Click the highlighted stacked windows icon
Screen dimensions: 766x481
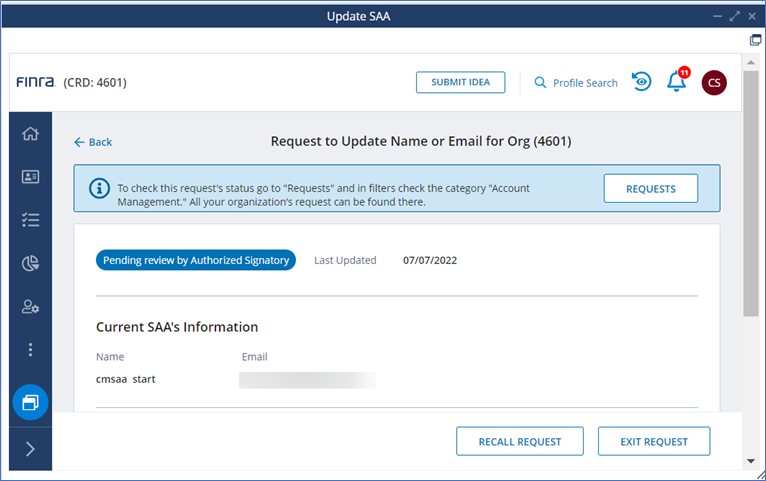30,402
